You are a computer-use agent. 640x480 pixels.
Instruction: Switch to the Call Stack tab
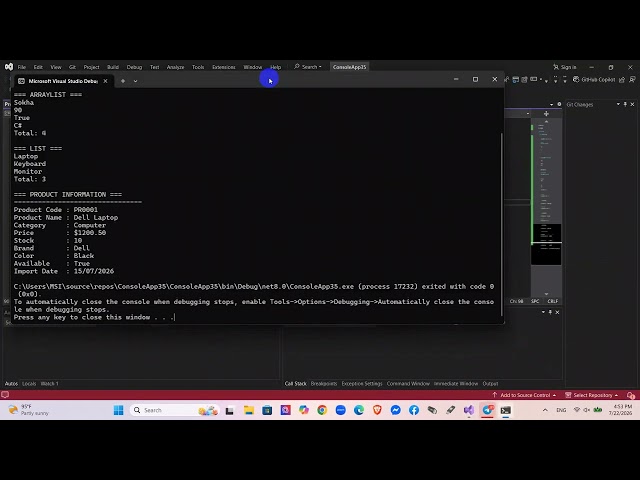(296, 384)
